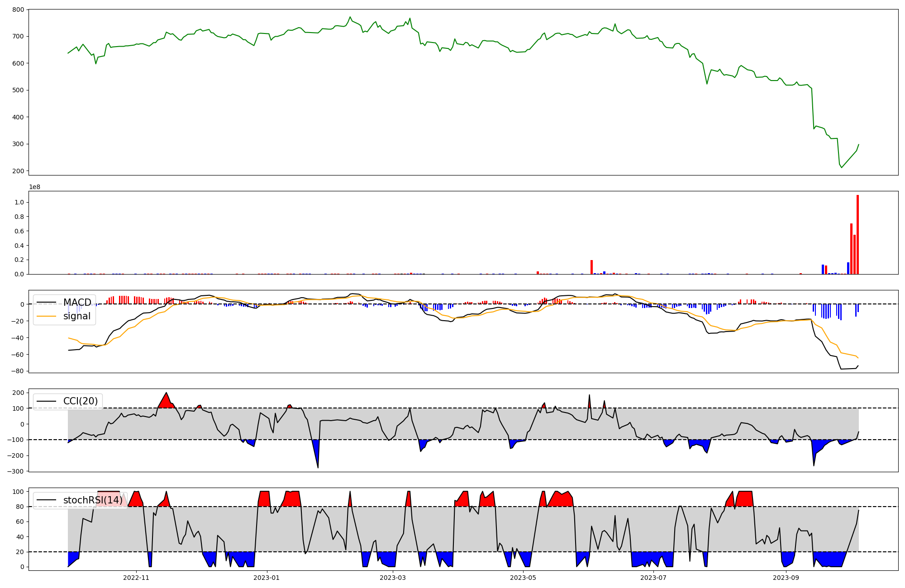
Task: Click the -80 MACD axis label
Action: point(18,371)
